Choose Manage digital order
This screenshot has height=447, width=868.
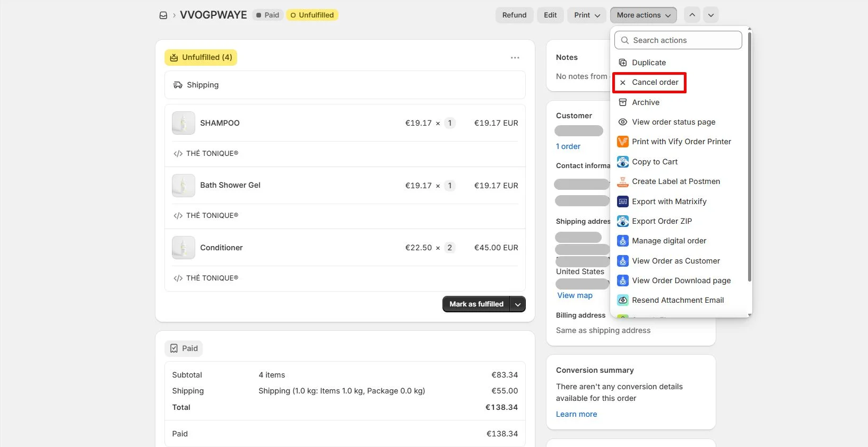coord(678,241)
